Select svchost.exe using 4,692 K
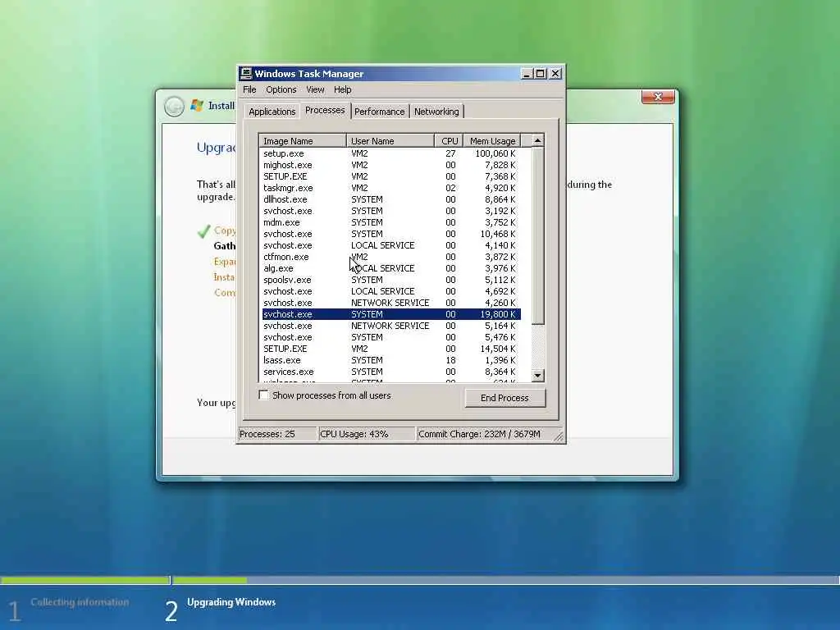Viewport: 840px width, 630px height. (391, 291)
